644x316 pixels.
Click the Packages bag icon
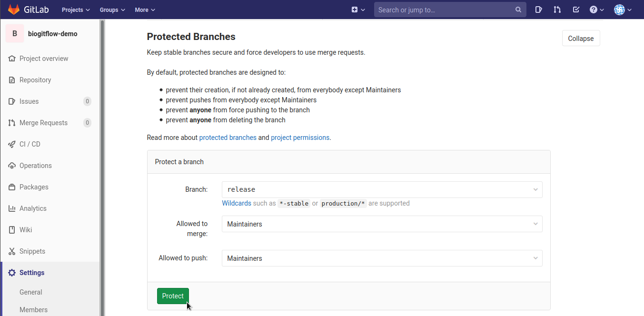12,187
